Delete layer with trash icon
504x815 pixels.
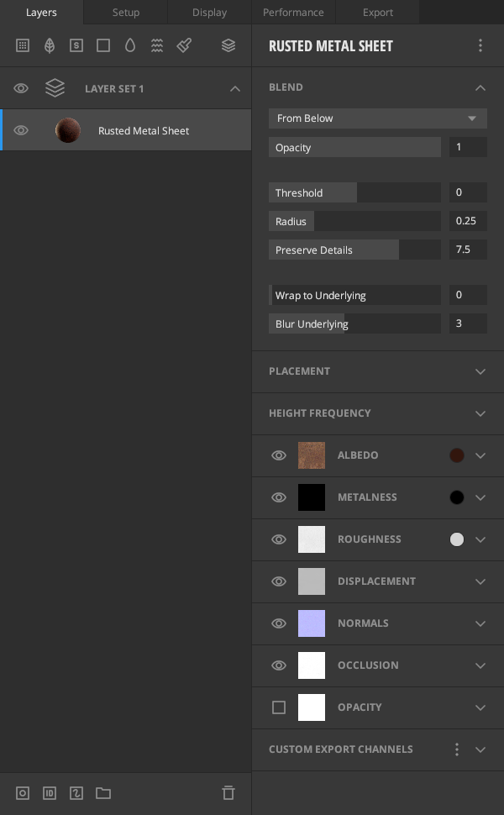228,793
